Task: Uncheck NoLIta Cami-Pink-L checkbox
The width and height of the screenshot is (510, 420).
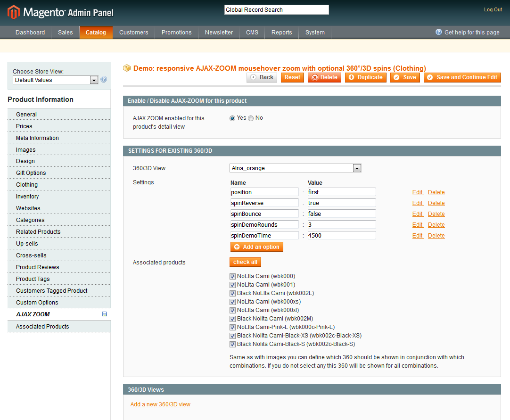Action: (232, 327)
